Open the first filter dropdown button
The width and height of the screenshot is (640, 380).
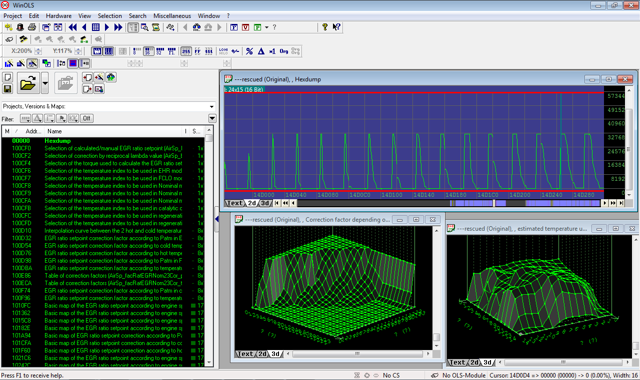[25, 118]
